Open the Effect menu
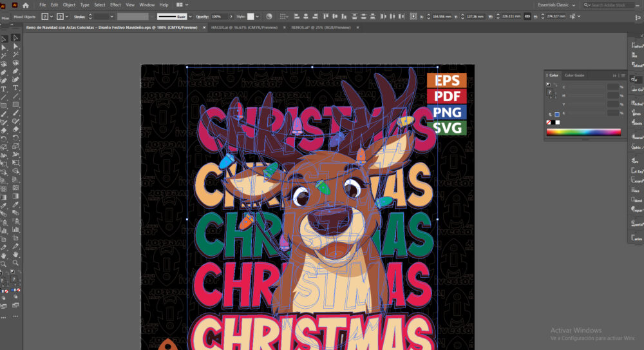The height and width of the screenshot is (350, 644). 115,5
